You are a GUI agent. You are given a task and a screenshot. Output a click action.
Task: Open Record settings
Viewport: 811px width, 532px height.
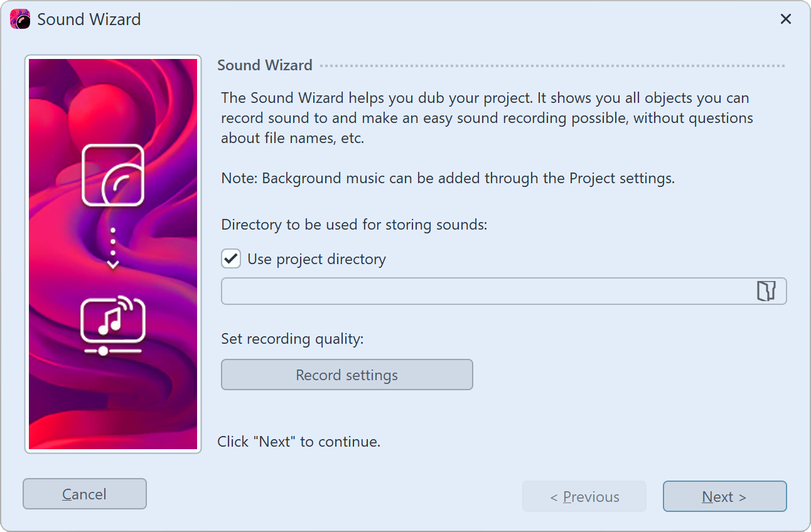click(x=346, y=375)
